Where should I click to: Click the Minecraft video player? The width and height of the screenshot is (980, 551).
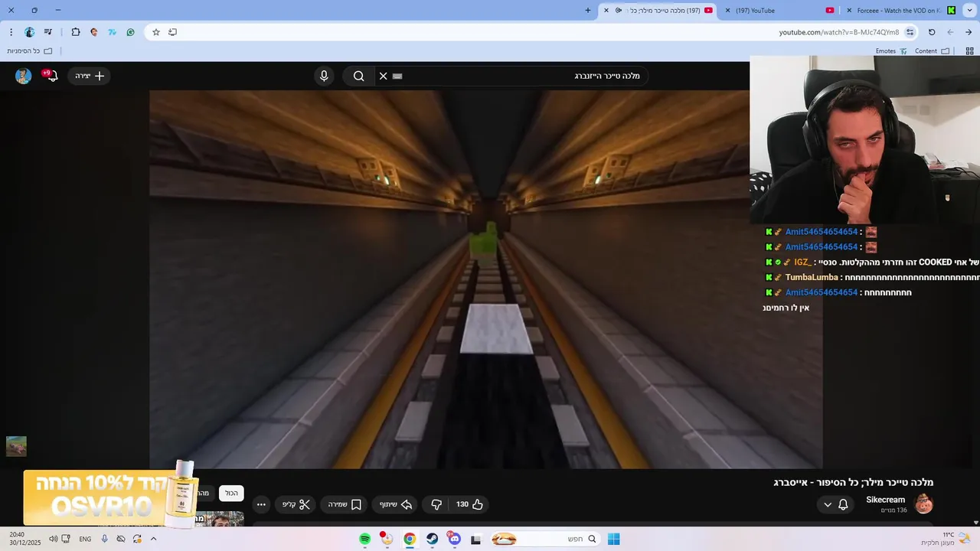(486, 279)
